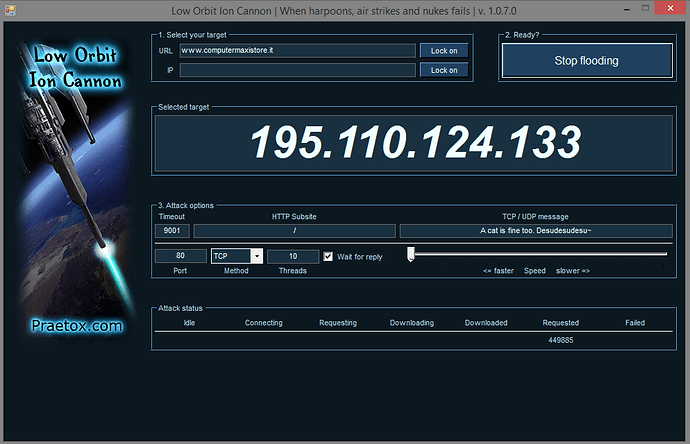Uncheck the Wait for reply checkbox
The image size is (690, 444).
(328, 257)
